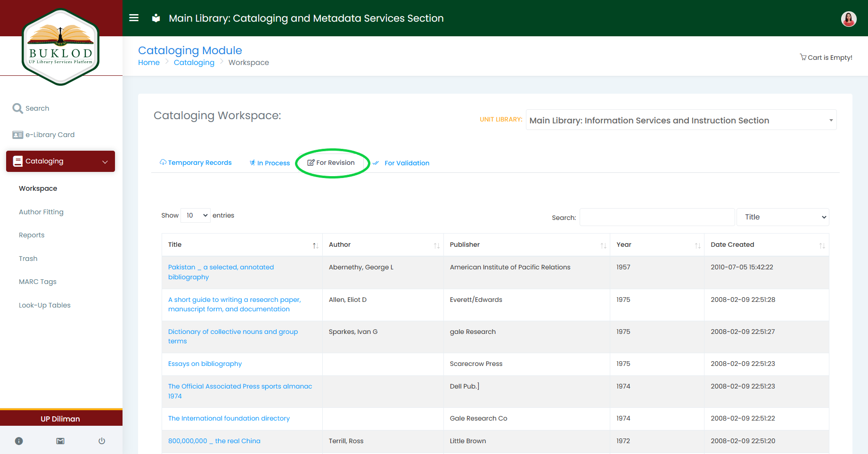Switch to the For Validation tab
The height and width of the screenshot is (454, 868).
coord(406,163)
